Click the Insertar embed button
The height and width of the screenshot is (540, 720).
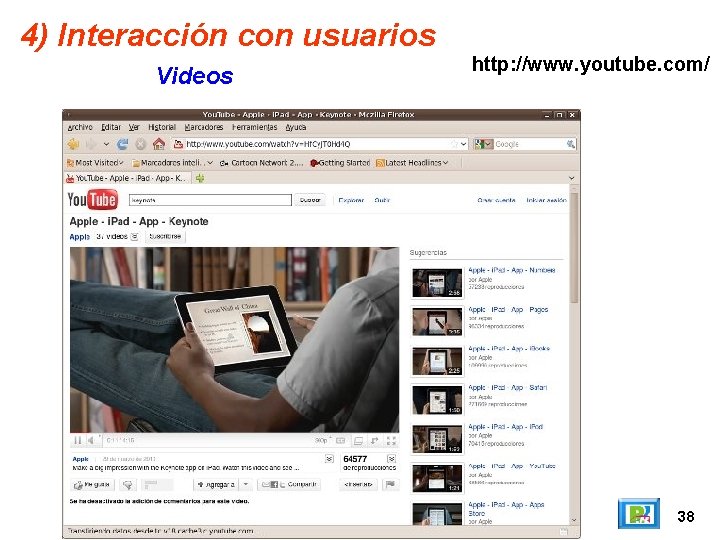pos(358,484)
